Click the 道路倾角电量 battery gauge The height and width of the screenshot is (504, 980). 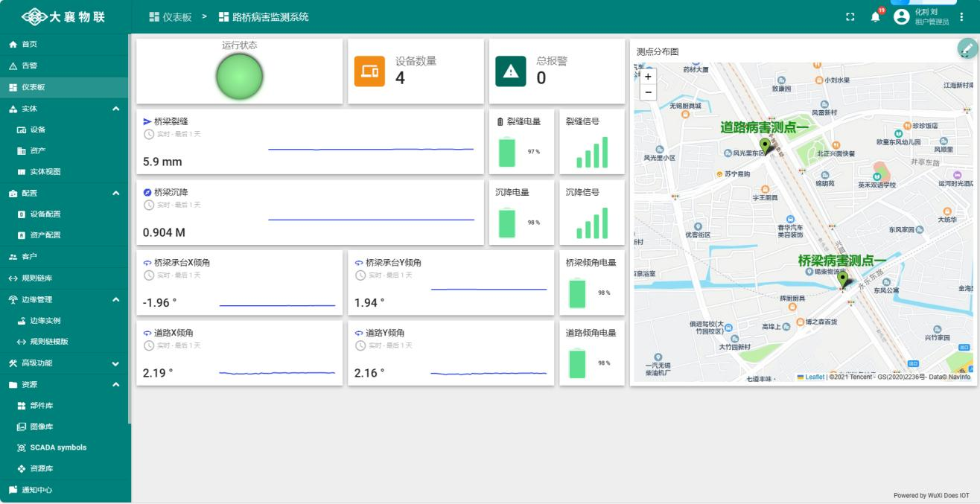tap(577, 363)
